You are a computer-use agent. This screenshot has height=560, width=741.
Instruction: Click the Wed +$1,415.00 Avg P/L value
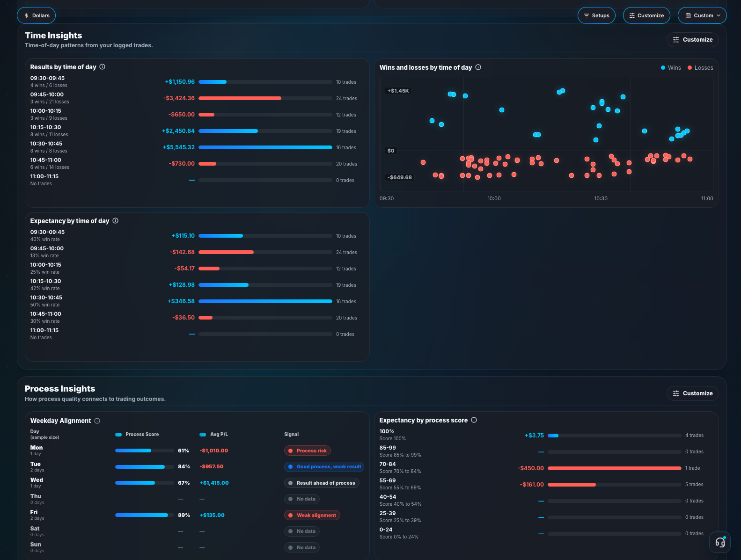[x=214, y=483]
